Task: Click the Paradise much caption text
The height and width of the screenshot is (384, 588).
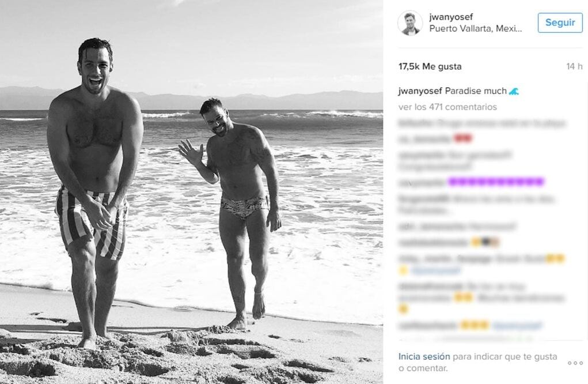Action: pyautogui.click(x=476, y=91)
